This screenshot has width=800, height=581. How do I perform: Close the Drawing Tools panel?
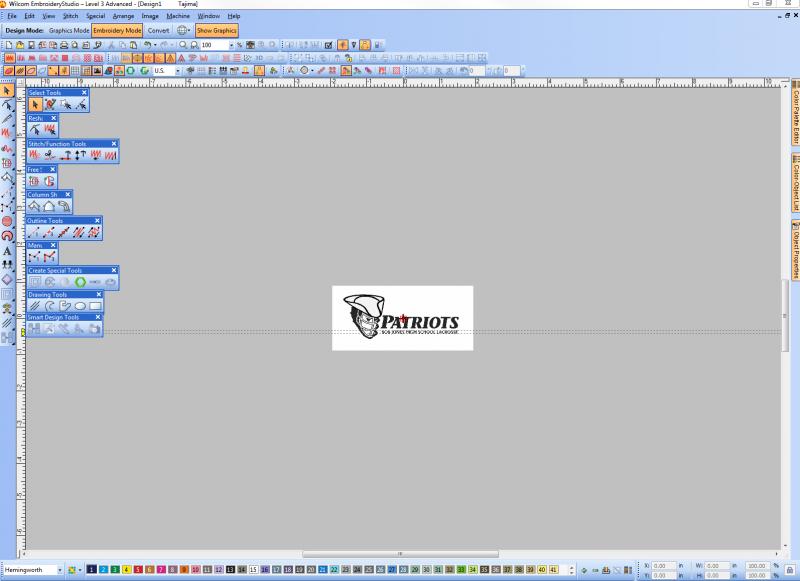[98, 294]
